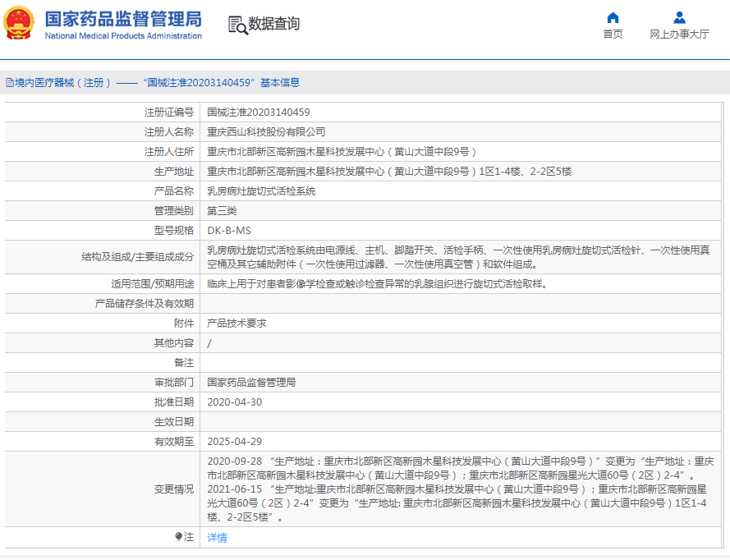Click the 备注 label
The height and width of the screenshot is (560, 730).
[184, 363]
